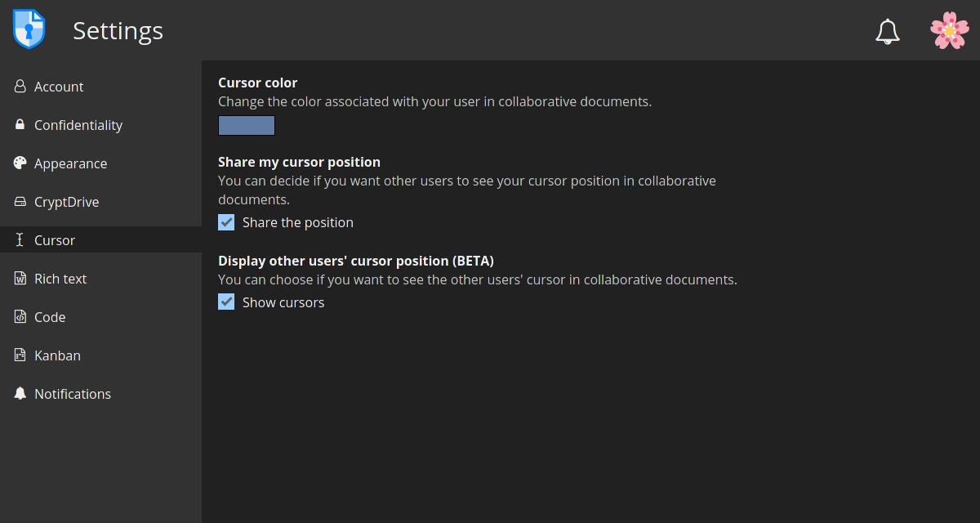Click the CryptDrive drive icon
Viewport: 980px width, 523px height.
click(20, 202)
